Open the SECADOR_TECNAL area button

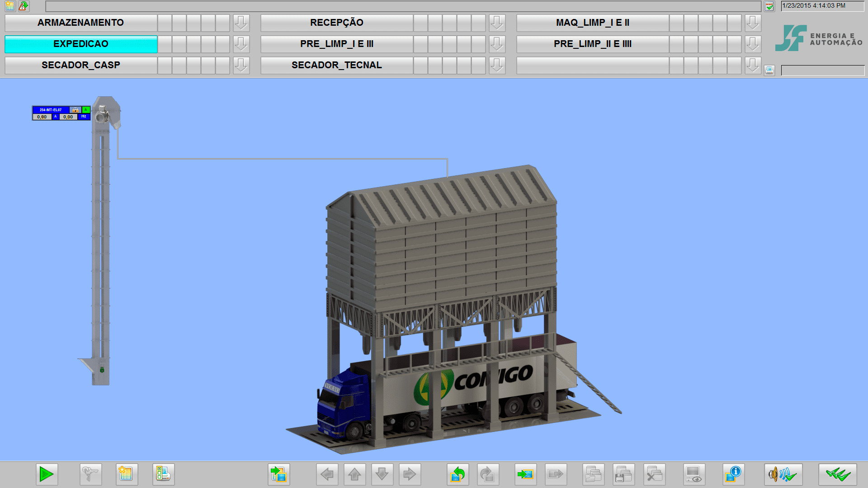click(337, 65)
